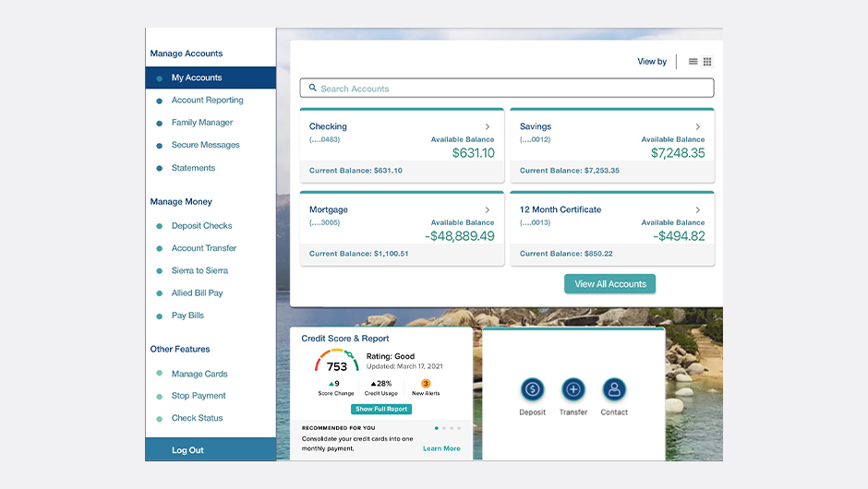
Task: Click the Contact person icon
Action: (614, 389)
